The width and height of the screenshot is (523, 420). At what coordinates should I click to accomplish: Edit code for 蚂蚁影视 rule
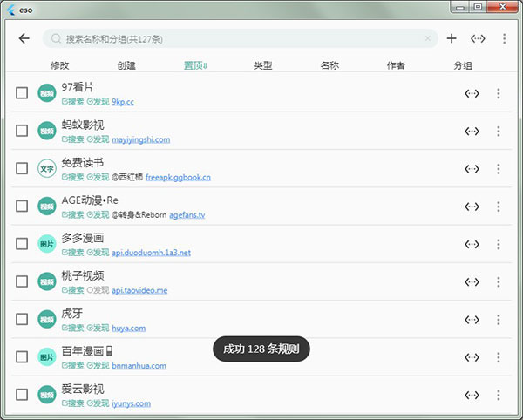(472, 131)
